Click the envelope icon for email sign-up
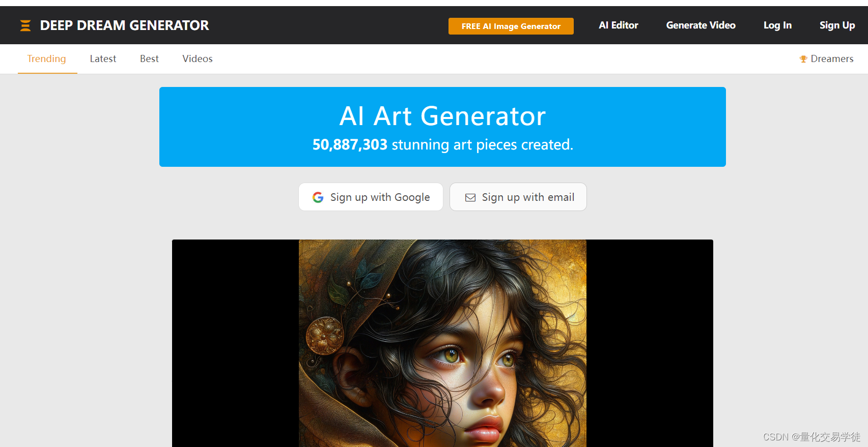Viewport: 868px width, 447px height. (x=470, y=197)
